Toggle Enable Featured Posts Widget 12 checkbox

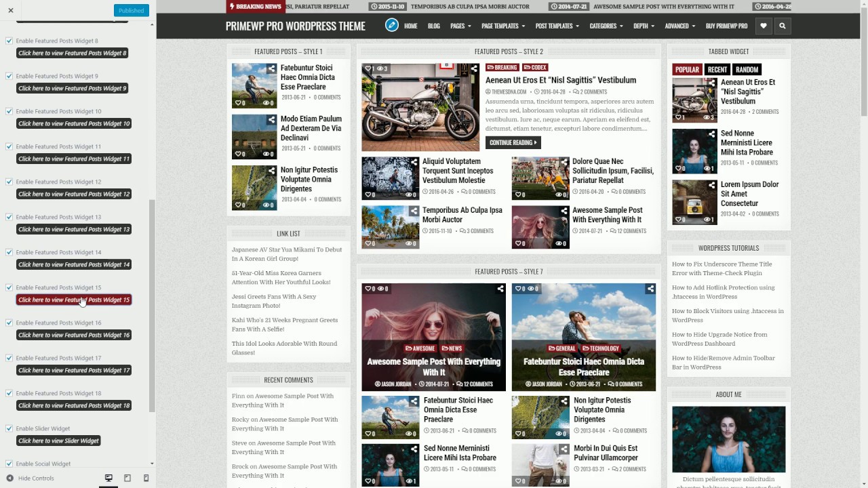pos(9,182)
